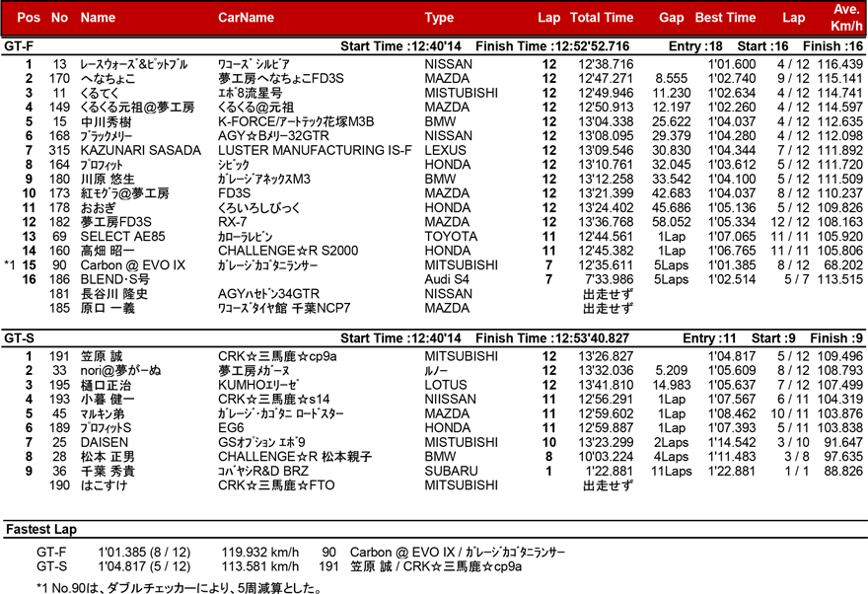Click average speed "116.439"
This screenshot has height=594, width=868.
click(x=839, y=64)
